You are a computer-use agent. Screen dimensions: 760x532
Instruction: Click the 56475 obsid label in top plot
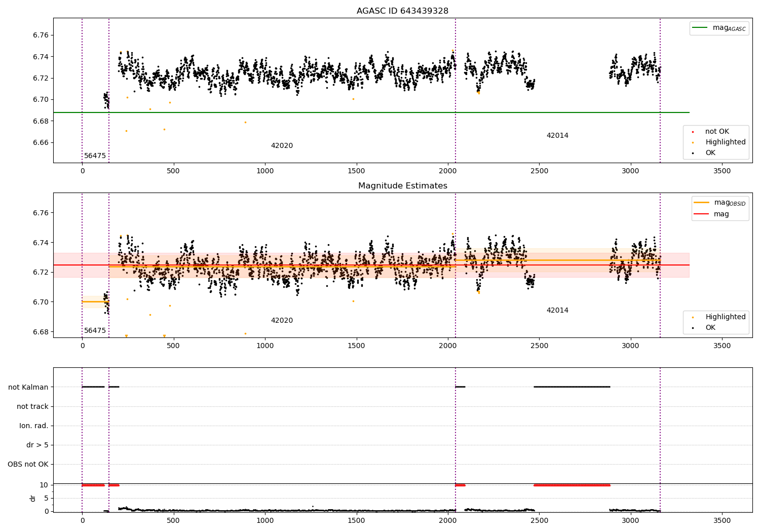[x=95, y=156]
